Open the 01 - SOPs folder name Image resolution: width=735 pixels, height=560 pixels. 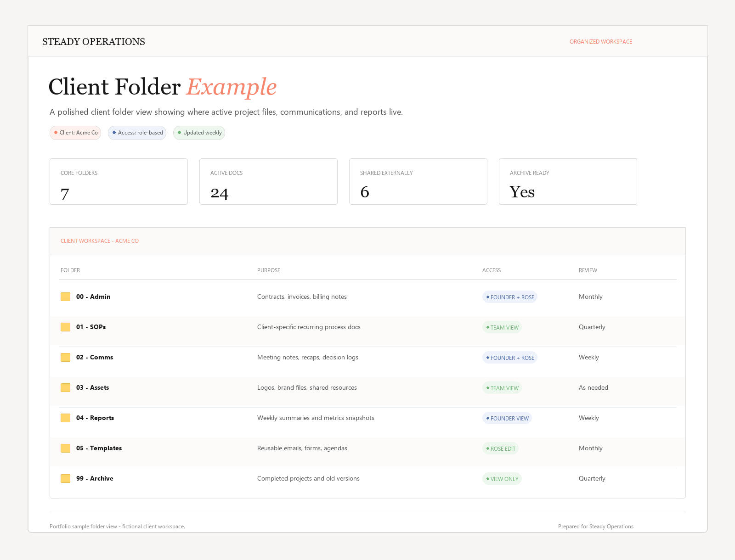coord(91,327)
